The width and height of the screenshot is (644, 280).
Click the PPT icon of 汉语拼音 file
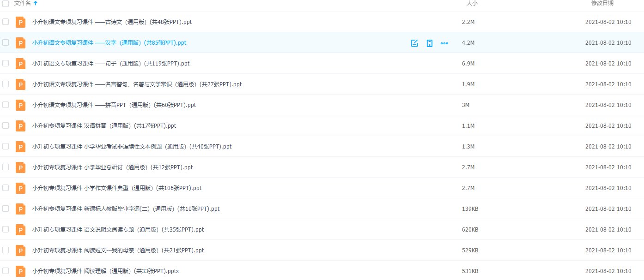(x=20, y=126)
